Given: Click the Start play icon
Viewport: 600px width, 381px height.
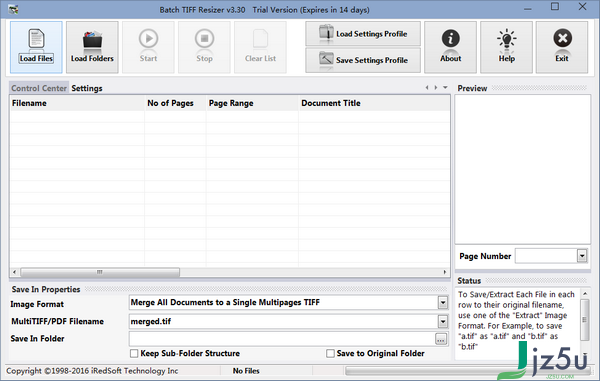Looking at the screenshot, I should tap(148, 39).
